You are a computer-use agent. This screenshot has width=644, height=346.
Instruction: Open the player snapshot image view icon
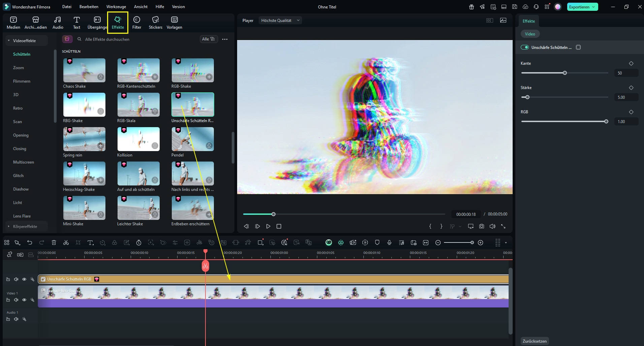(503, 20)
